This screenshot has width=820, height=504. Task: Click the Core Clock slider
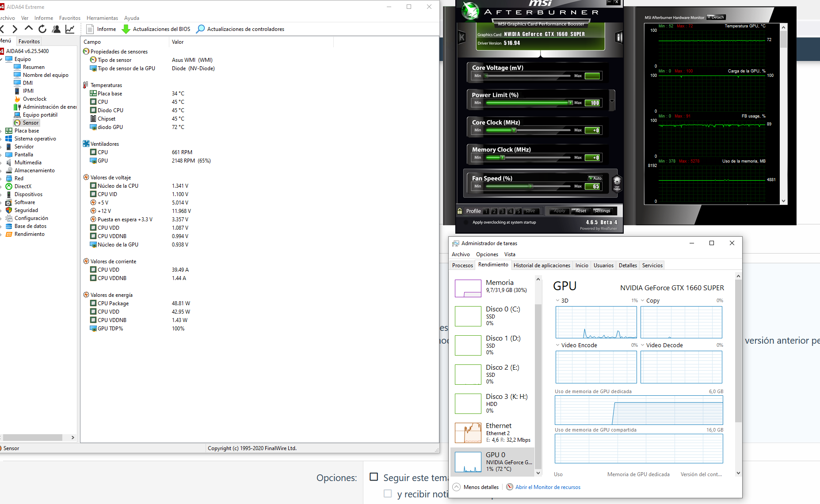[528, 130]
